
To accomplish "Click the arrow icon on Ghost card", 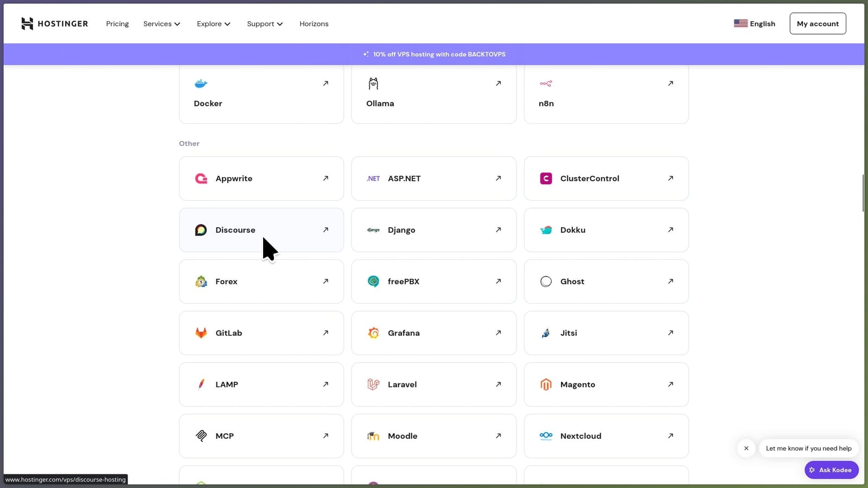I will click(x=671, y=281).
